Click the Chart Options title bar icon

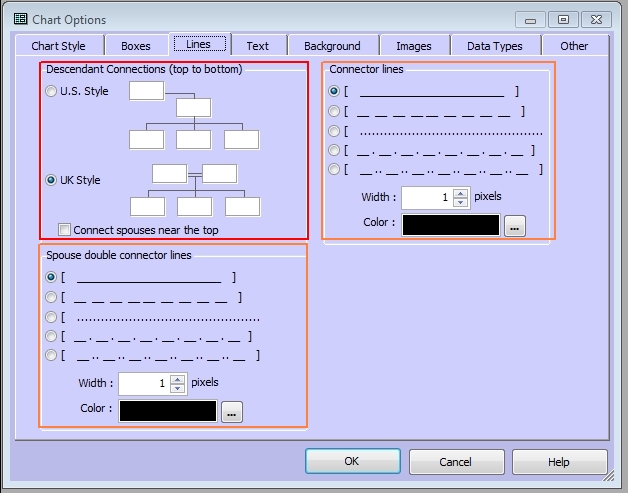coord(20,19)
